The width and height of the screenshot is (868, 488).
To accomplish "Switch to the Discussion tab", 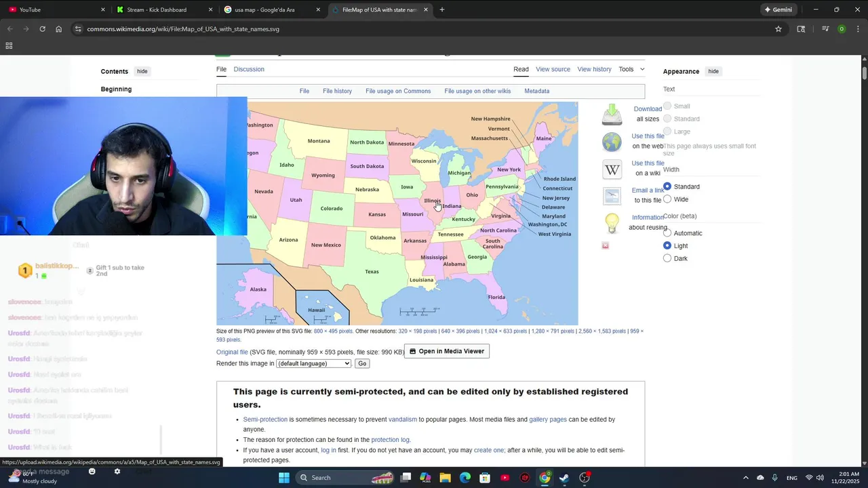I will tap(249, 69).
